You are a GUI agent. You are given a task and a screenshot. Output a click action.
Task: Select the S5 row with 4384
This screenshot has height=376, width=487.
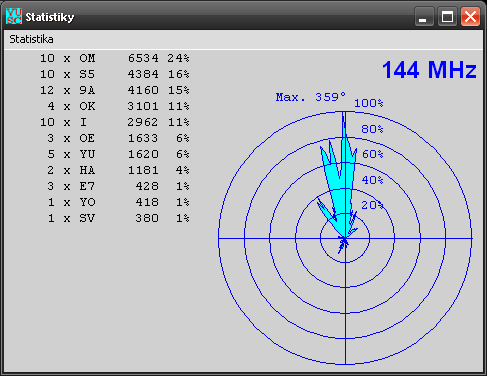[115, 74]
